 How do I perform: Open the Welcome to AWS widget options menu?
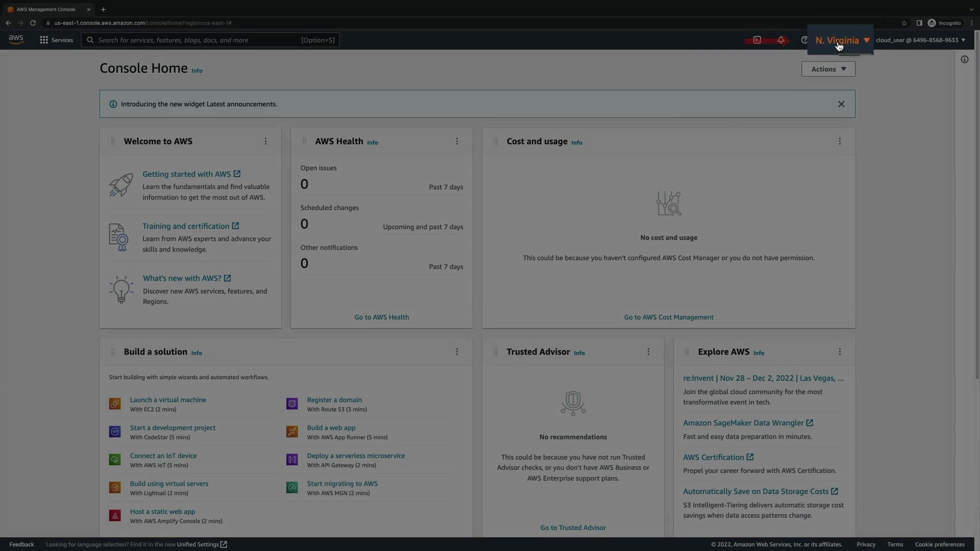(265, 141)
